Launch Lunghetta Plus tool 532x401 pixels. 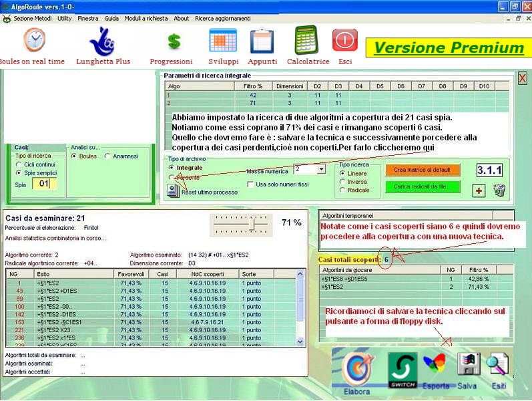[102, 41]
